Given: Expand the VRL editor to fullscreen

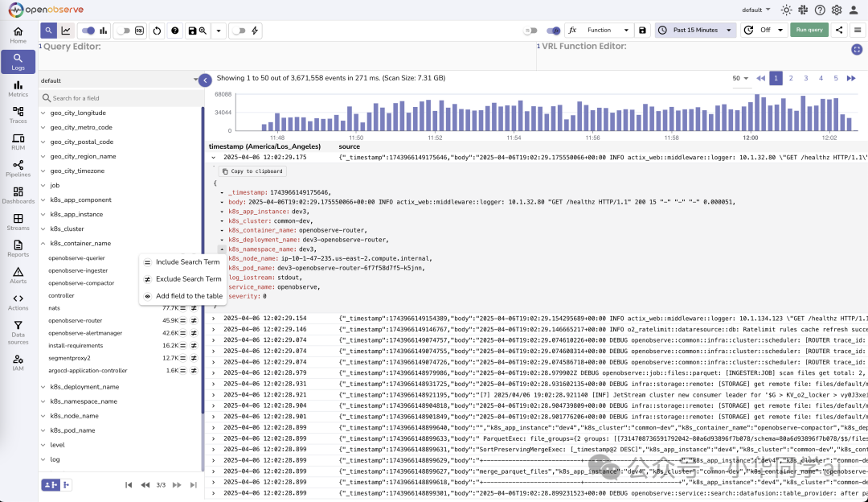Looking at the screenshot, I should (857, 49).
